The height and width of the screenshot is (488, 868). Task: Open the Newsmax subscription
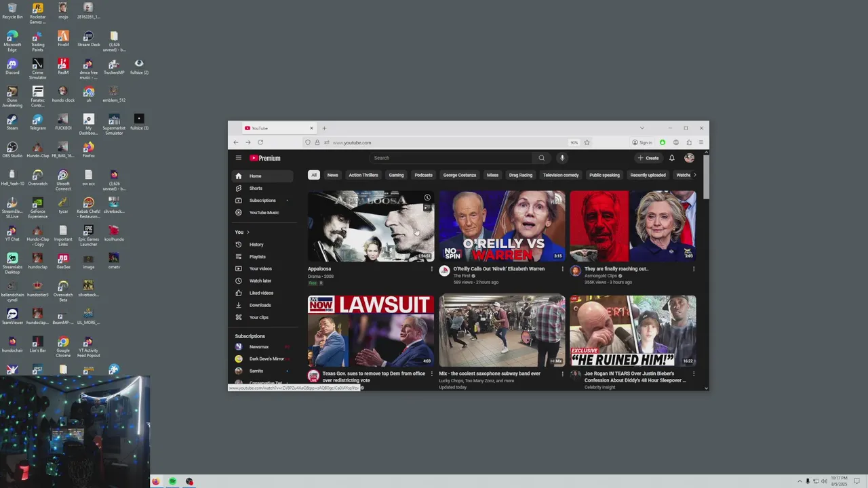pyautogui.click(x=264, y=347)
